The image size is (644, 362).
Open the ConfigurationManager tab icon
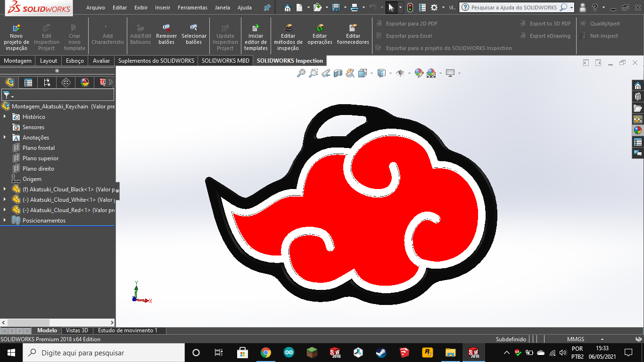[x=47, y=82]
